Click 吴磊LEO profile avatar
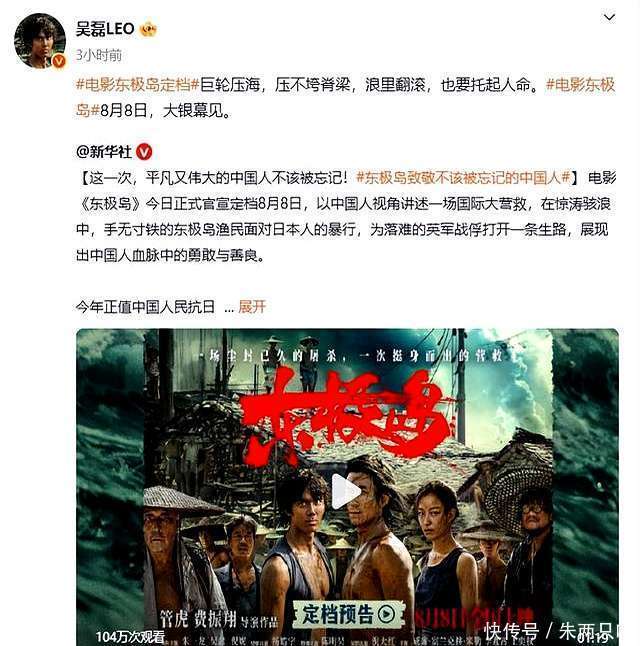Screen dimensions: 640x646 coord(40,41)
